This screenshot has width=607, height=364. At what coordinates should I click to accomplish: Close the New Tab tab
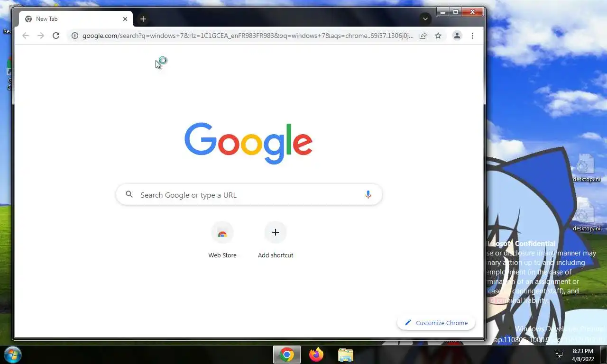point(125,19)
